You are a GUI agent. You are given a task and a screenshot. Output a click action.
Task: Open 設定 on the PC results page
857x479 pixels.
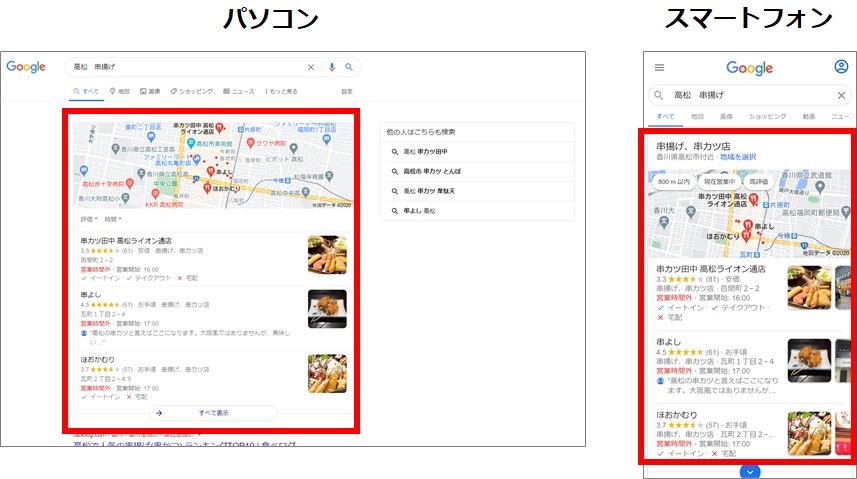(347, 91)
